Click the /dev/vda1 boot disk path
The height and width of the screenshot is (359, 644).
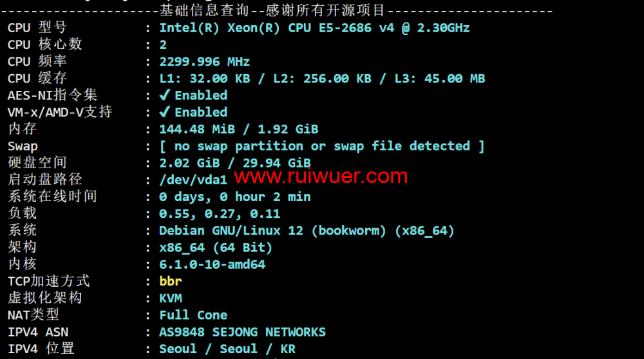point(193,180)
